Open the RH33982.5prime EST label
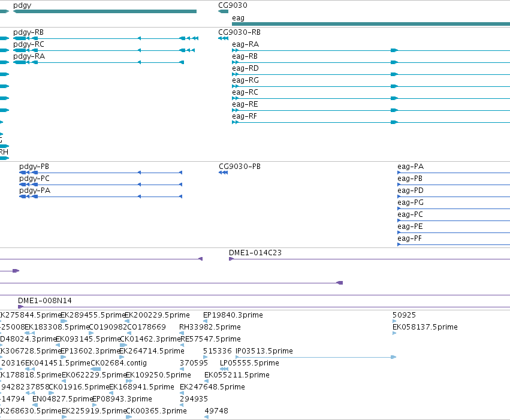Viewport: 510px width, 420px height. pyautogui.click(x=210, y=327)
